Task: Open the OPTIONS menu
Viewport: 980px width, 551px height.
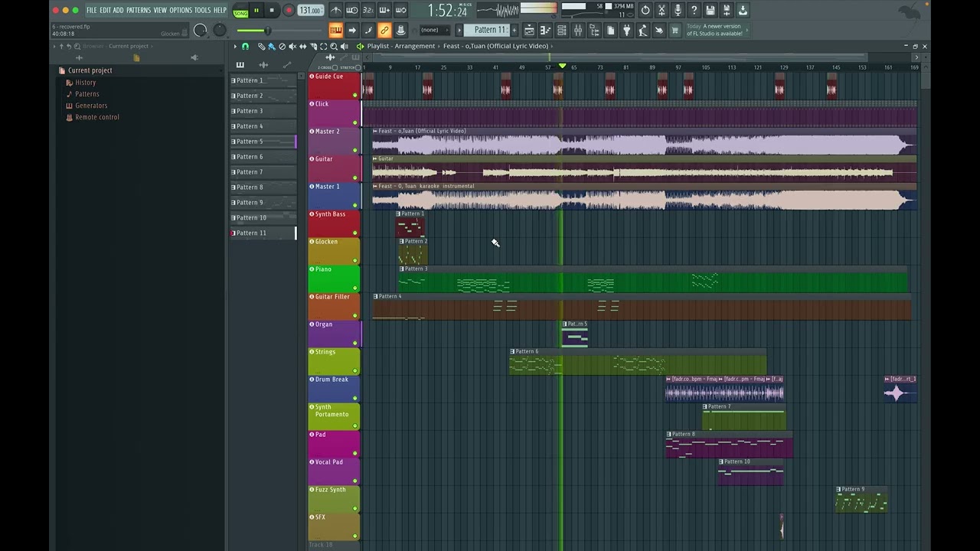Action: pos(181,10)
